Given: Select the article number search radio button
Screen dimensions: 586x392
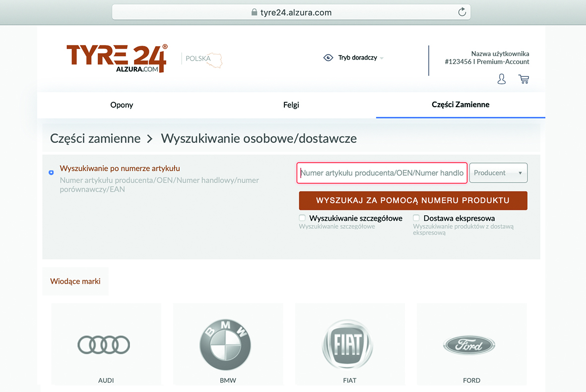Looking at the screenshot, I should pyautogui.click(x=51, y=172).
